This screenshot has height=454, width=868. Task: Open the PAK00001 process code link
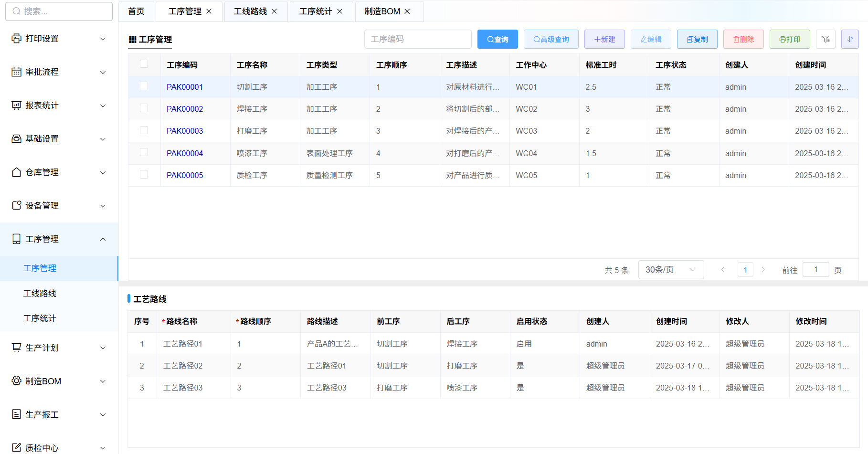pyautogui.click(x=185, y=87)
